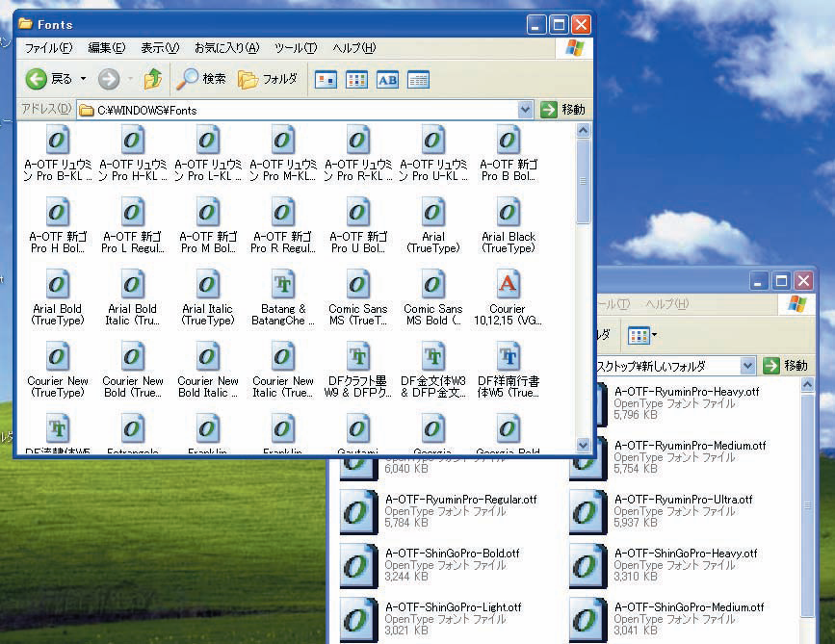This screenshot has height=644, width=835.
Task: Select Batang & BatangChe TrueType collection icon
Action: pos(283,285)
